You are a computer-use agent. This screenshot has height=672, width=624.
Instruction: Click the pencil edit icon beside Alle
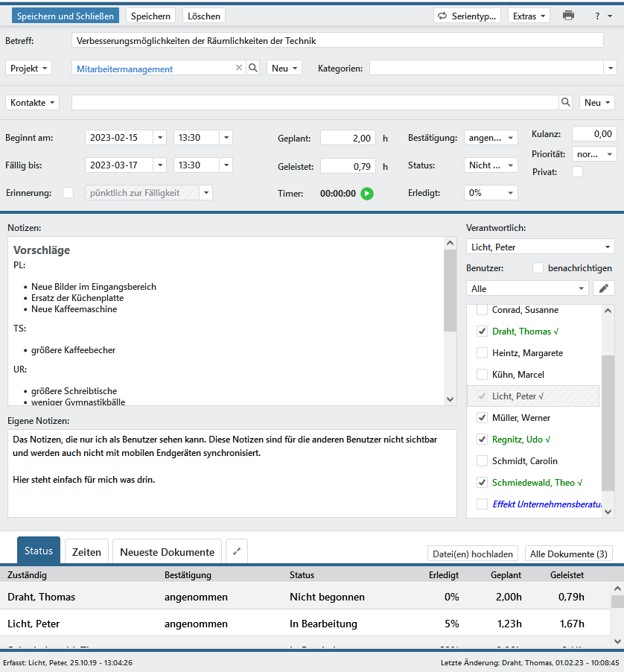click(604, 288)
